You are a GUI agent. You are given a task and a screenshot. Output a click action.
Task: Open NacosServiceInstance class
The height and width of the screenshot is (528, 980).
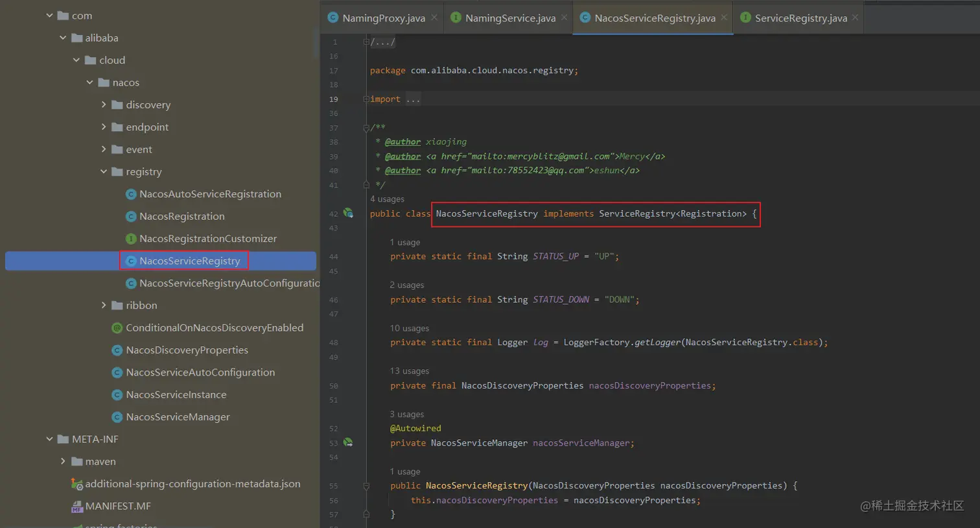coord(176,395)
